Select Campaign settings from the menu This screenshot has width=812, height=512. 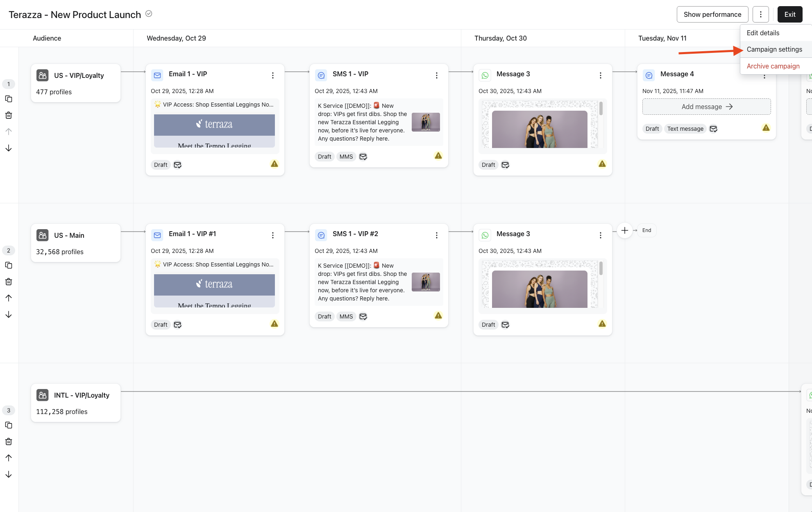point(774,49)
